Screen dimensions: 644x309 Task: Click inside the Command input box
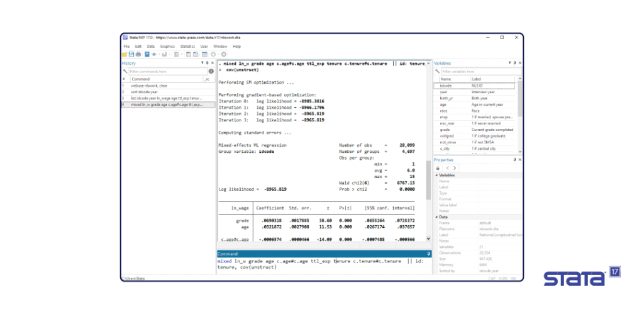(x=324, y=266)
